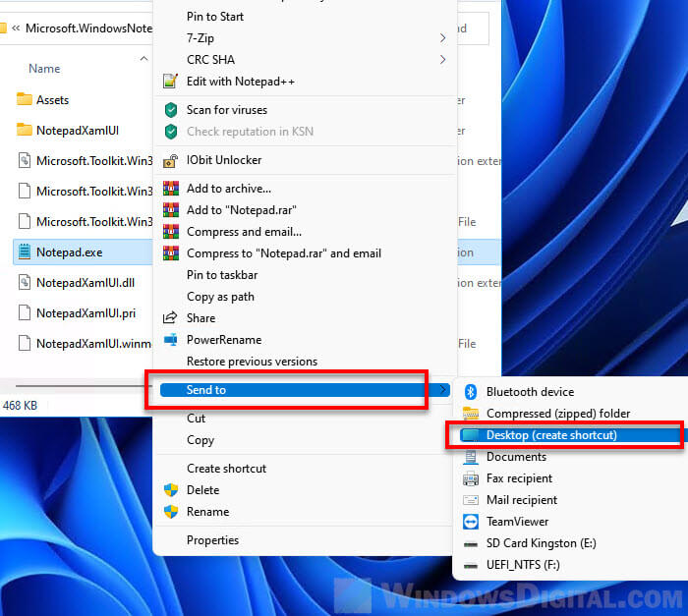This screenshot has height=616, width=688.
Task: Choose Pin to Start
Action: point(215,17)
